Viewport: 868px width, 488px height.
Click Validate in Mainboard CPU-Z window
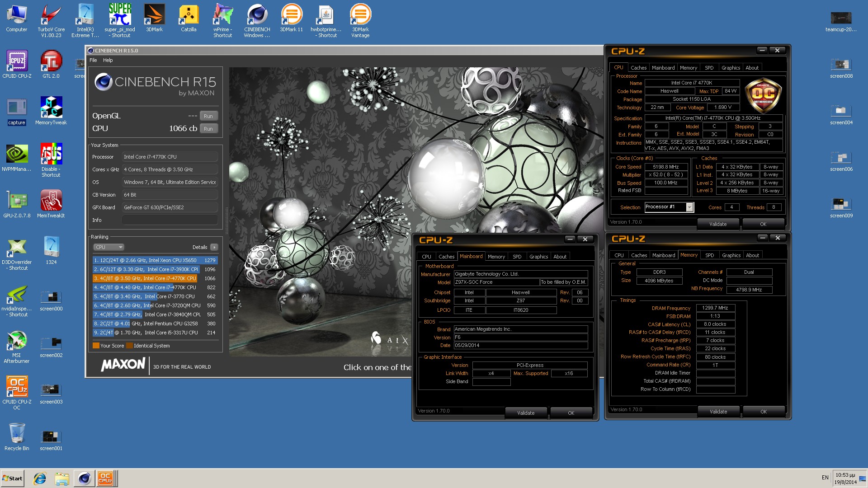pyautogui.click(x=526, y=413)
